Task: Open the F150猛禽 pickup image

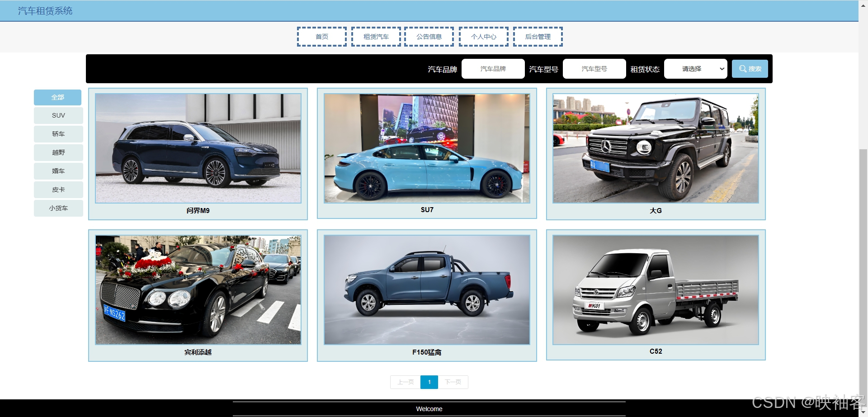Action: tap(427, 290)
